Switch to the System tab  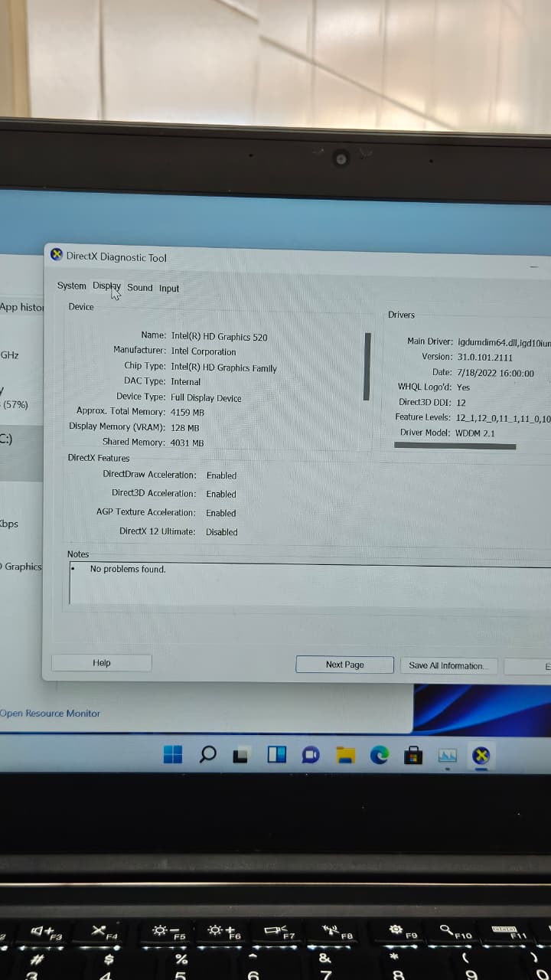coord(71,286)
